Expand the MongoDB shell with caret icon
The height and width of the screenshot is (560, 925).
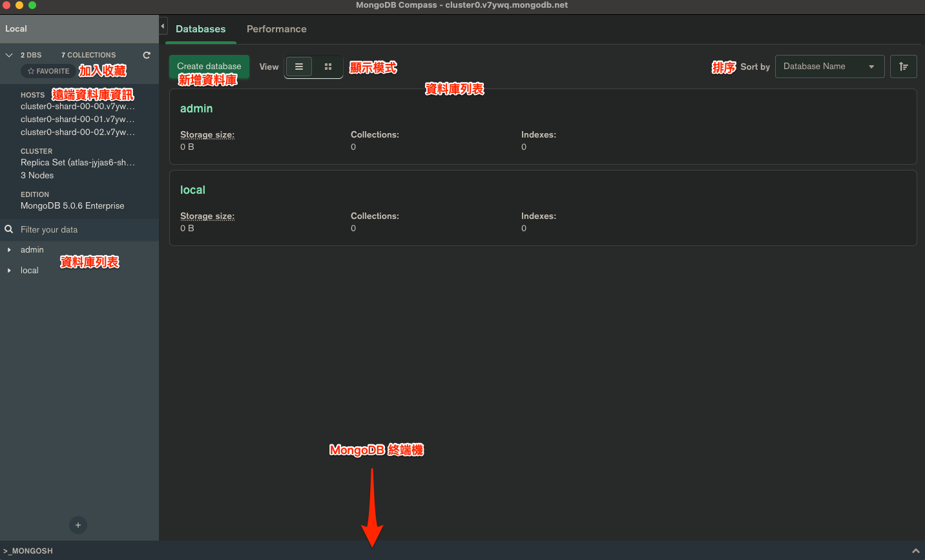tap(915, 551)
